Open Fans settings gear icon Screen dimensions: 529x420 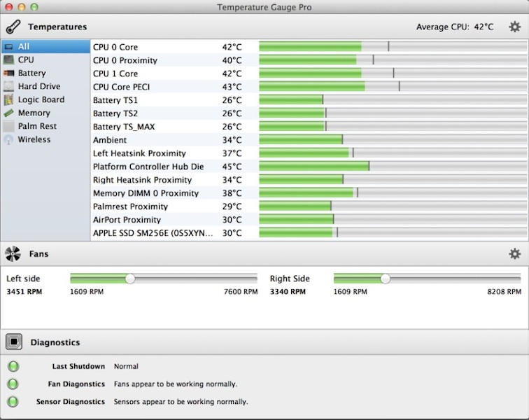pos(514,254)
